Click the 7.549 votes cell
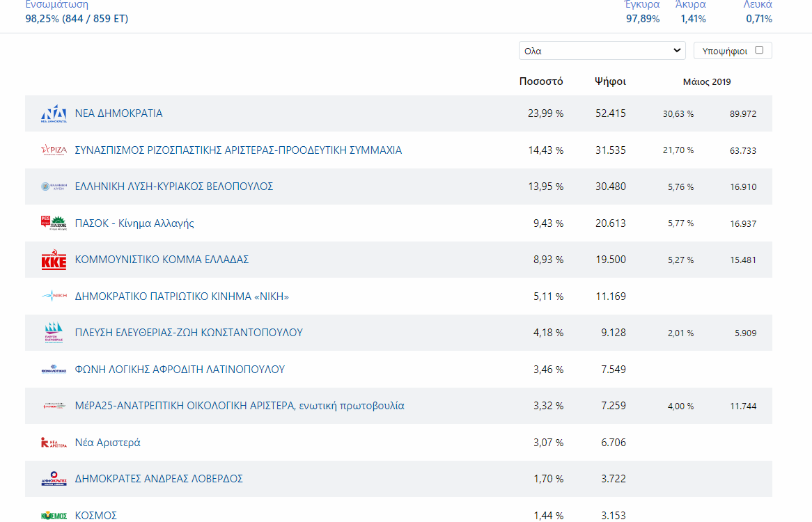Image resolution: width=812 pixels, height=522 pixels. pos(613,370)
